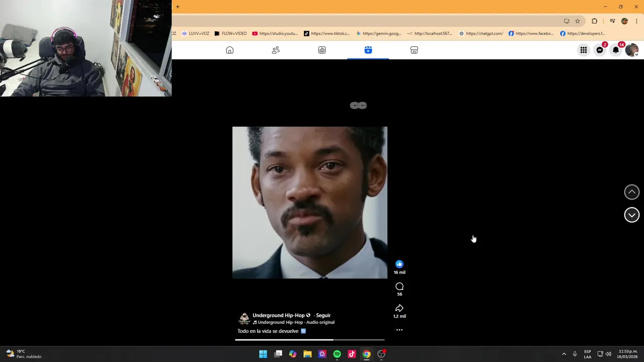Open YouTube Studio bookmark
Screen dimensions: 644x362
point(275,33)
